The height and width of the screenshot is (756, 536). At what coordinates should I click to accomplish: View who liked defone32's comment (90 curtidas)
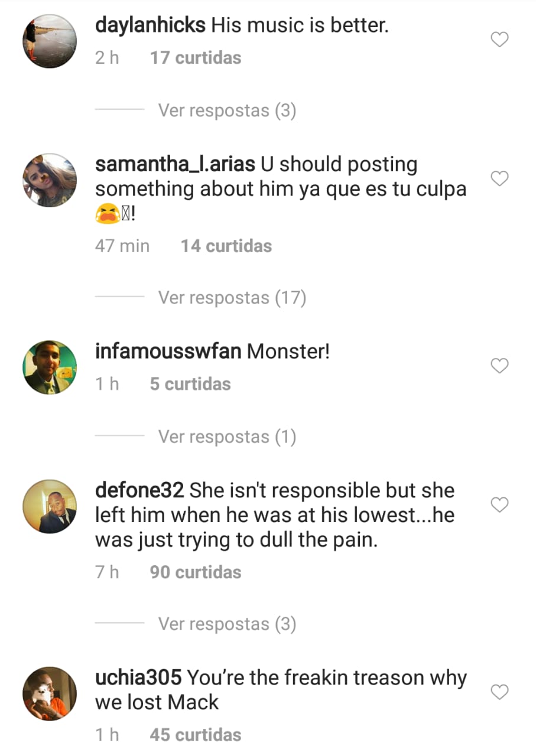tap(196, 572)
